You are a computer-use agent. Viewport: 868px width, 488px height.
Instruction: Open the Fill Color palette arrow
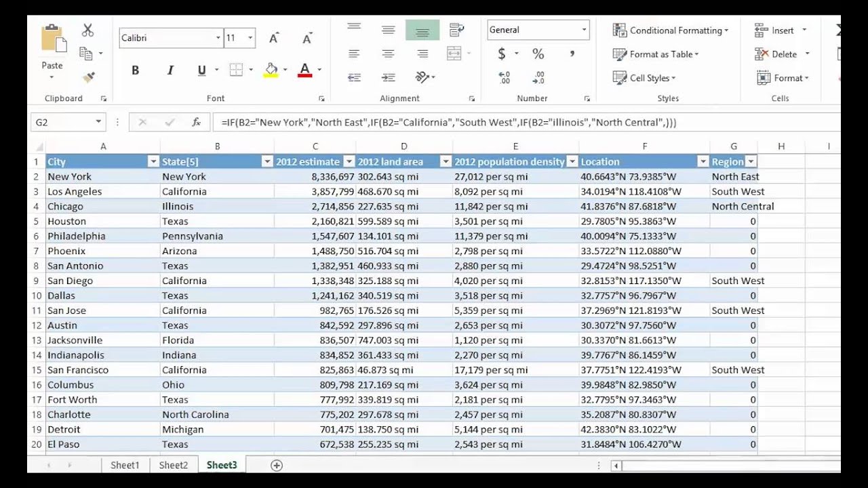pos(285,70)
